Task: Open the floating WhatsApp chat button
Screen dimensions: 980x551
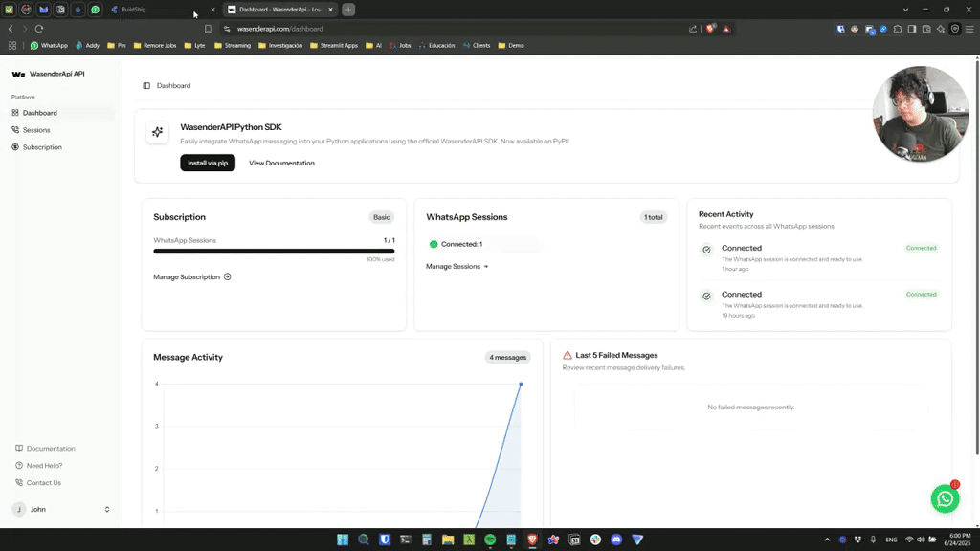Action: coord(945,498)
